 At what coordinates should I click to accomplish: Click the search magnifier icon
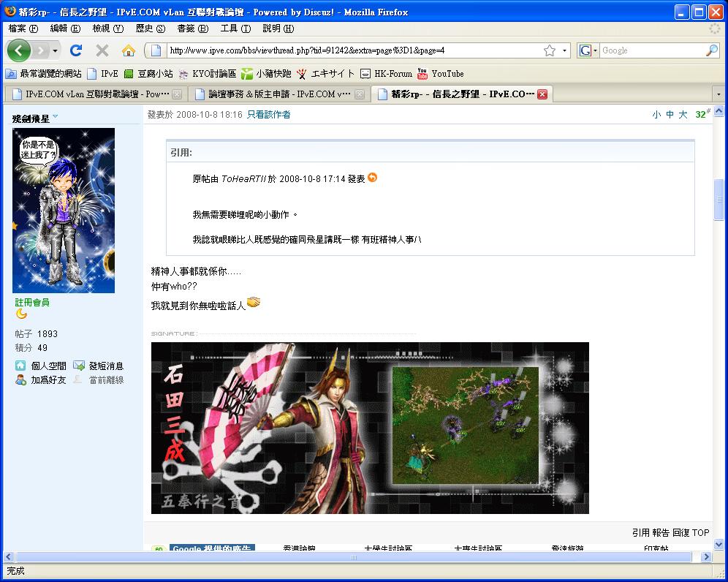click(x=711, y=50)
